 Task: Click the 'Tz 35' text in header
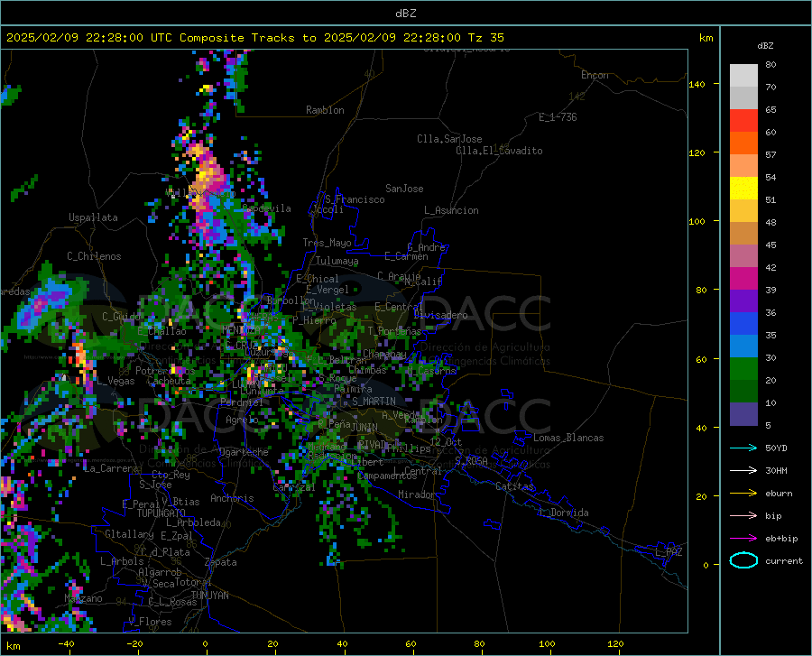(485, 38)
